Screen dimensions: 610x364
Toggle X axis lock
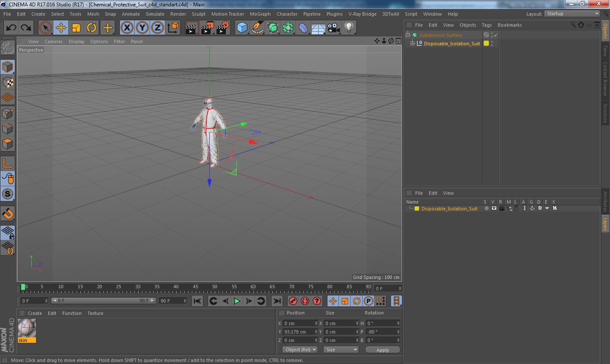pyautogui.click(x=127, y=28)
